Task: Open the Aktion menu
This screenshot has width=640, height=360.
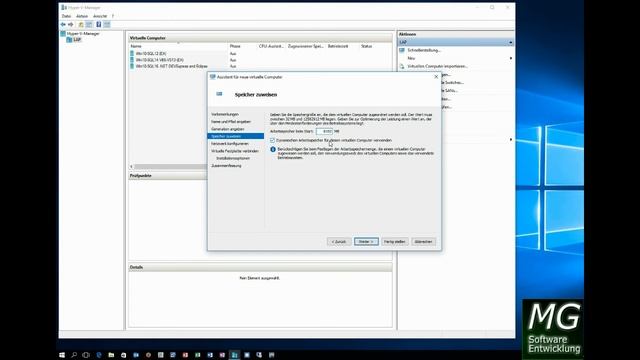Action: coord(82,16)
